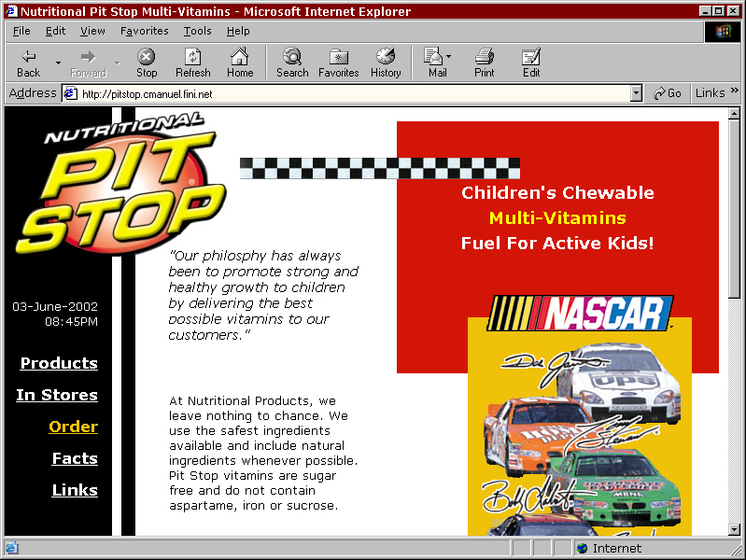Screen dimensions: 746x560
Task: Open the Back button history dropdown arrow
Action: coord(58,63)
